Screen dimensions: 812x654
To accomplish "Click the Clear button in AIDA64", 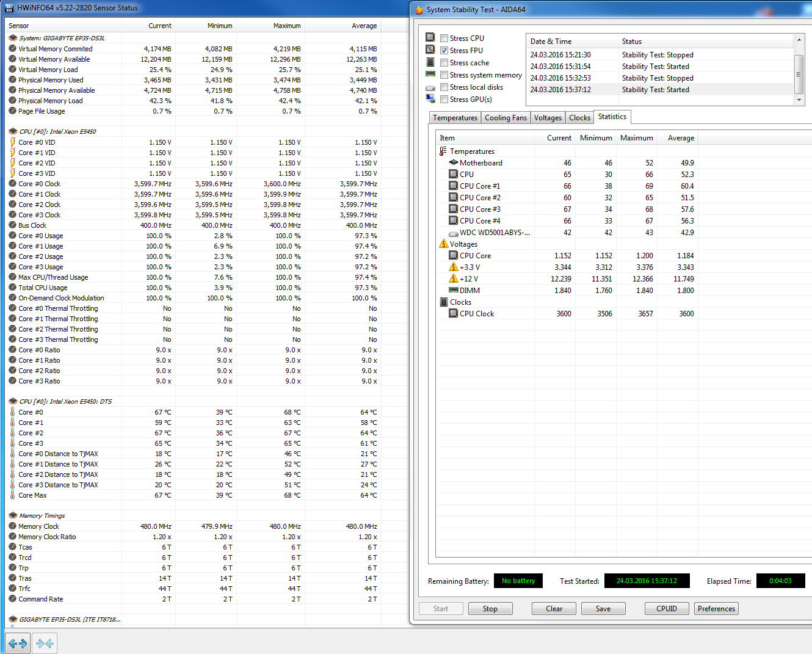I will (554, 609).
